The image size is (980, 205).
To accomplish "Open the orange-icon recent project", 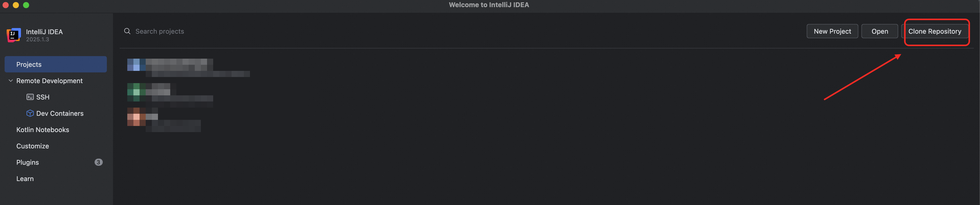I will pos(164,120).
